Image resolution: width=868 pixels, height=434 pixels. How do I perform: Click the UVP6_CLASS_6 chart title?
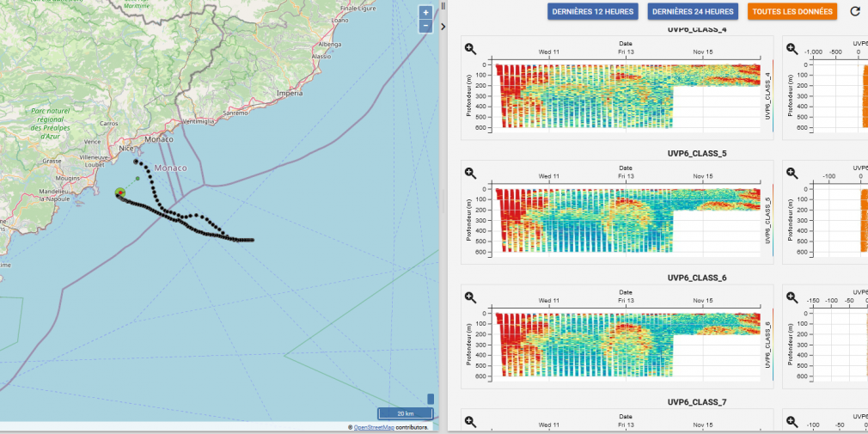pos(696,278)
